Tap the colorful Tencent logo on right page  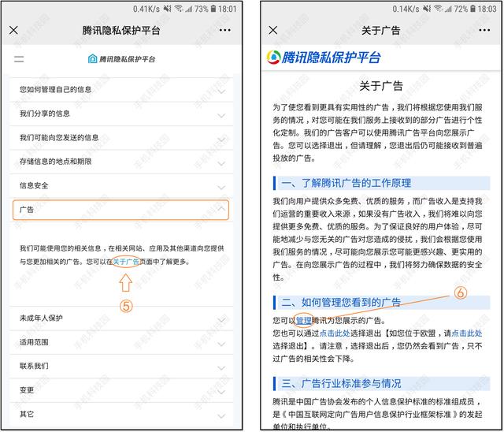coord(274,58)
